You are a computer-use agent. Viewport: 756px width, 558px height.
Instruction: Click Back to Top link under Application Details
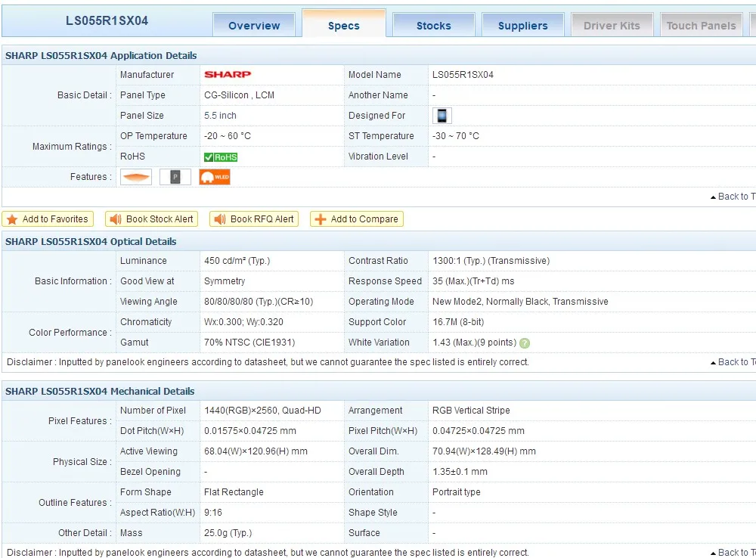732,197
